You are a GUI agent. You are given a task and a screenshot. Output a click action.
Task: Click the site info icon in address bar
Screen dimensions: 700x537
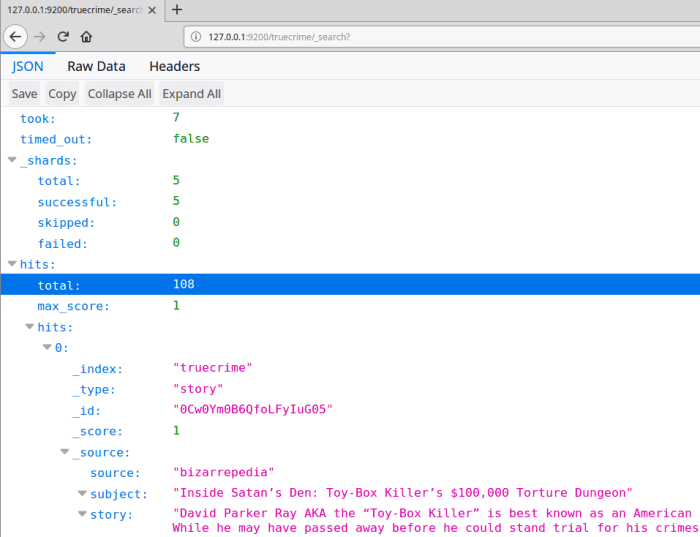195,37
